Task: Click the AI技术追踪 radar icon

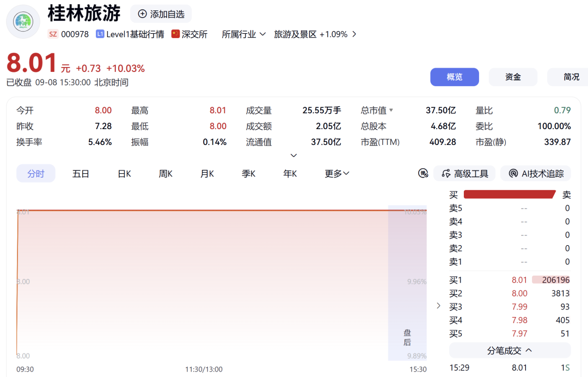Action: click(513, 174)
